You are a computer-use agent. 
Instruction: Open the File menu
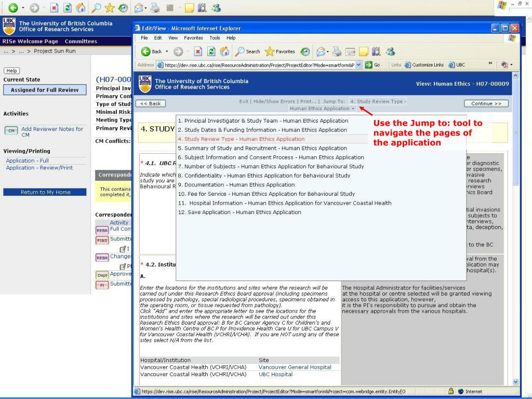(144, 38)
